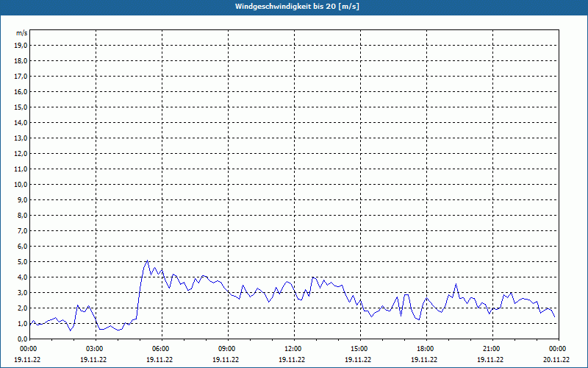588x368 pixels.
Task: Select the '21:00' time label
Action: click(x=492, y=349)
